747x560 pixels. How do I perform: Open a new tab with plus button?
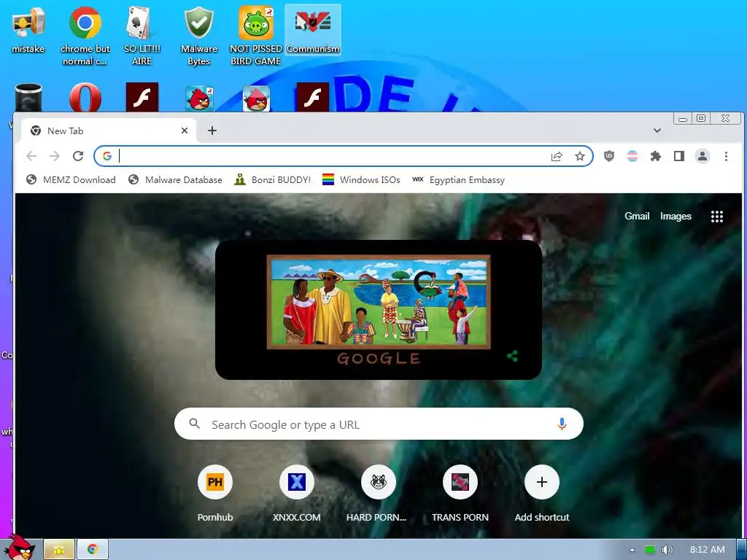pyautogui.click(x=212, y=131)
